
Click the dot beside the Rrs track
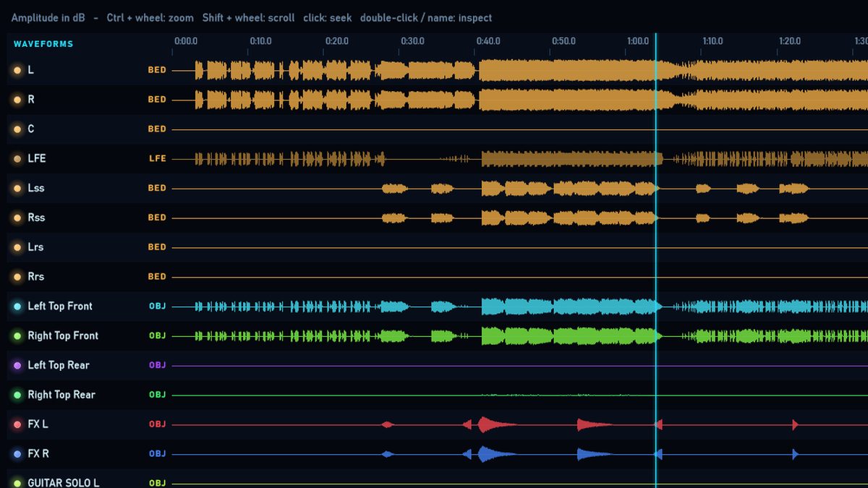(x=17, y=277)
